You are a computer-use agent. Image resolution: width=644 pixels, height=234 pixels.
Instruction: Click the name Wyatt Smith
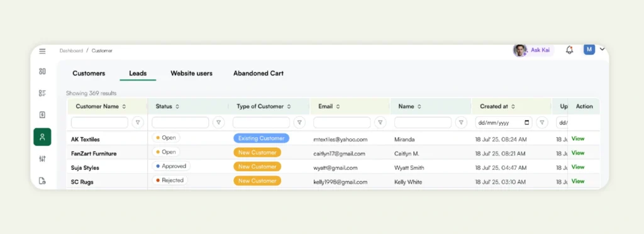[409, 168]
